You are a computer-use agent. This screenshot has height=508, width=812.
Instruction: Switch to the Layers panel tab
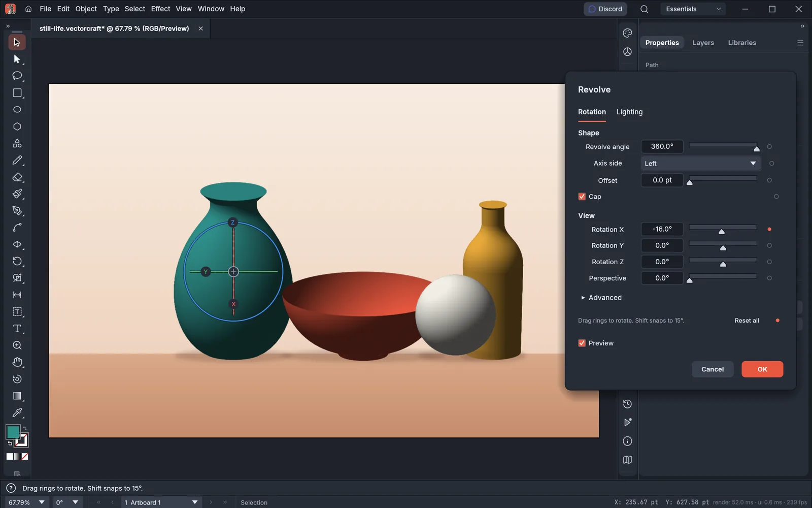pyautogui.click(x=703, y=43)
